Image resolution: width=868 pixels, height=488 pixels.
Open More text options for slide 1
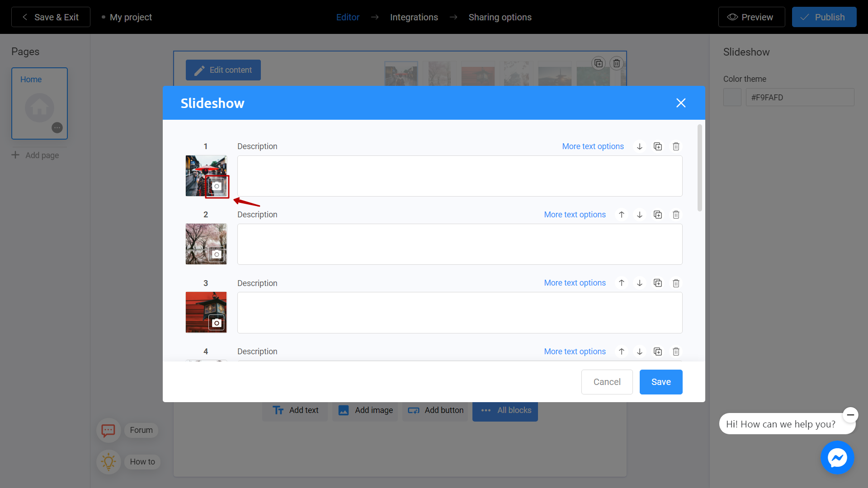click(x=593, y=146)
